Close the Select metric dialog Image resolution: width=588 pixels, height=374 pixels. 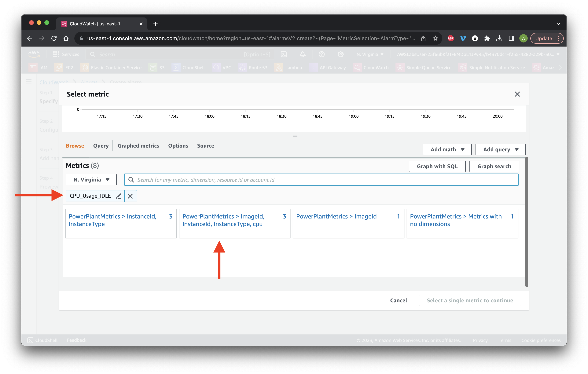pos(517,94)
